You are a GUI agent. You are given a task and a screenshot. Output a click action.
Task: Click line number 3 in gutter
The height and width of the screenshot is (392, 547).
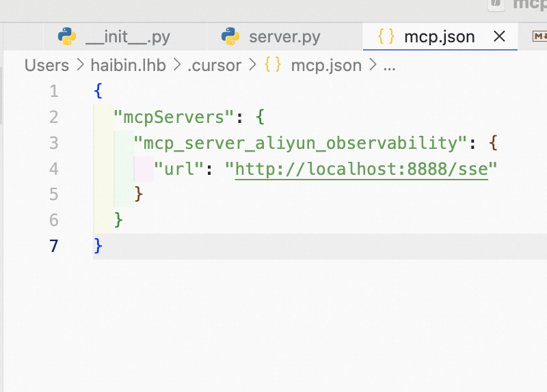(54, 143)
